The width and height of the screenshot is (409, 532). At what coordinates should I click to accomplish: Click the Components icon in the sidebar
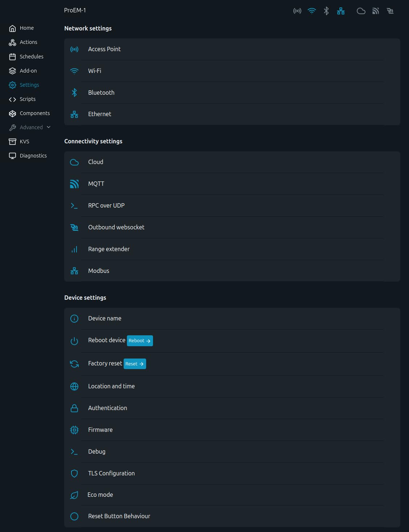coord(12,113)
